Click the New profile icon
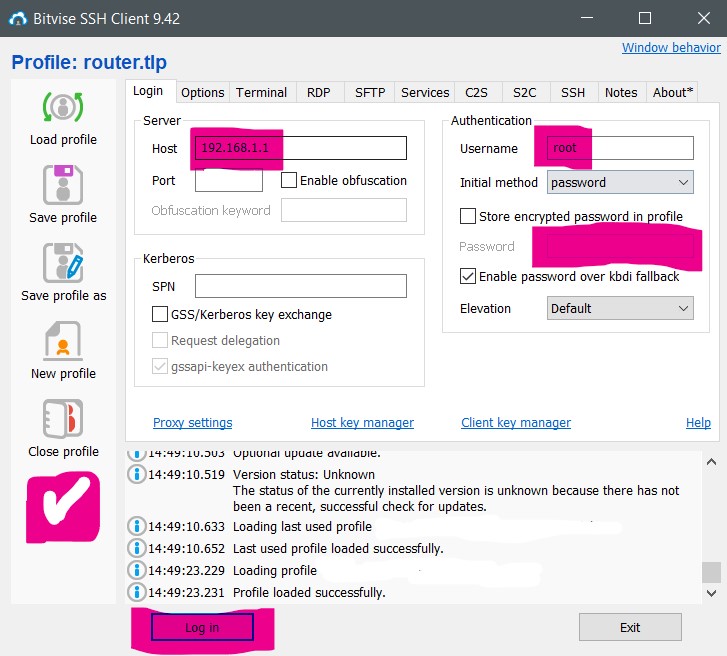Image resolution: width=727 pixels, height=656 pixels. coord(63,341)
